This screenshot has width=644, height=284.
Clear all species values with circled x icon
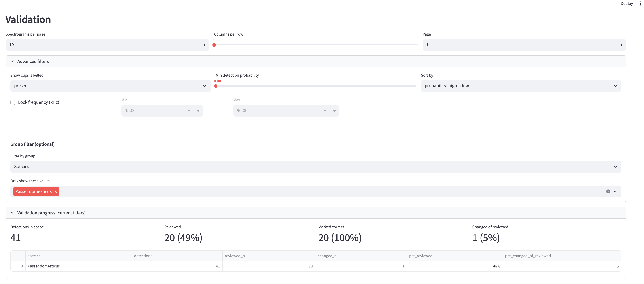(x=608, y=191)
